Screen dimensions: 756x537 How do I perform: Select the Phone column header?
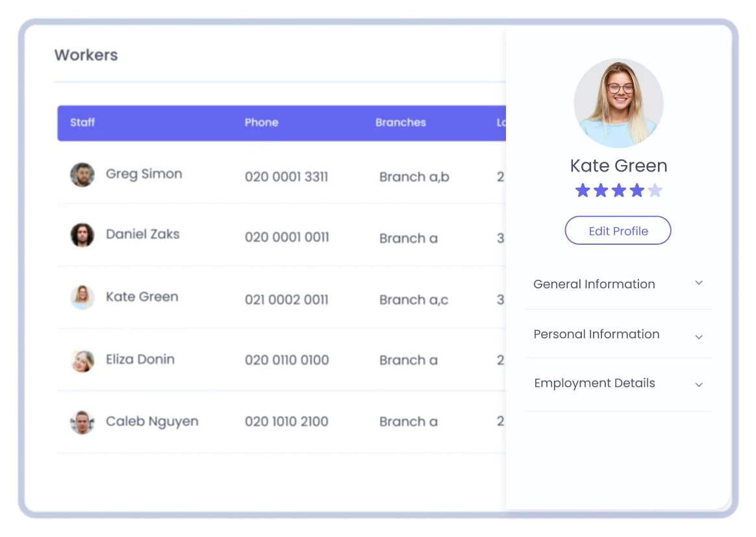coord(261,123)
